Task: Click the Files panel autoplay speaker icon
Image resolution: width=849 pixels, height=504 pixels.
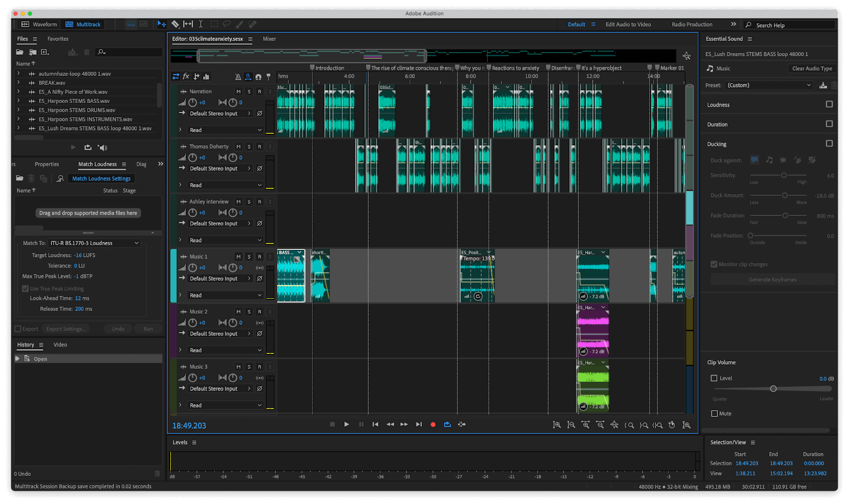Action: [x=103, y=147]
